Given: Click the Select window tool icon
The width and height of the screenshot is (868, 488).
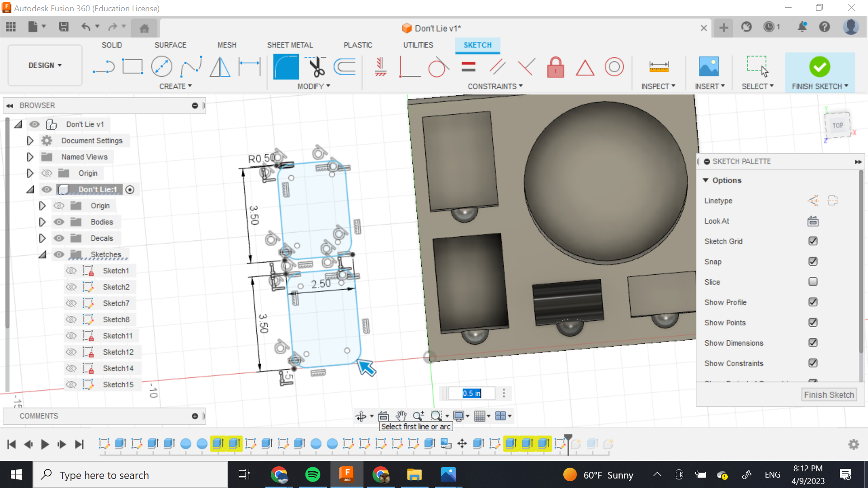Looking at the screenshot, I should (758, 67).
